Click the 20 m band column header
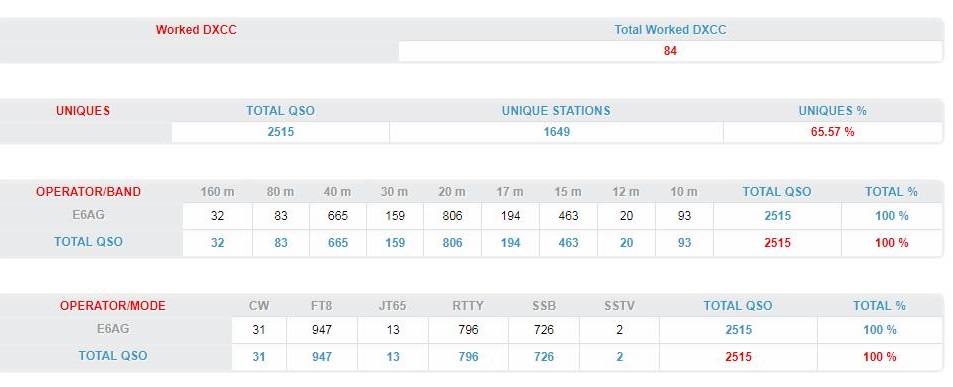This screenshot has height=387, width=953. (x=452, y=192)
